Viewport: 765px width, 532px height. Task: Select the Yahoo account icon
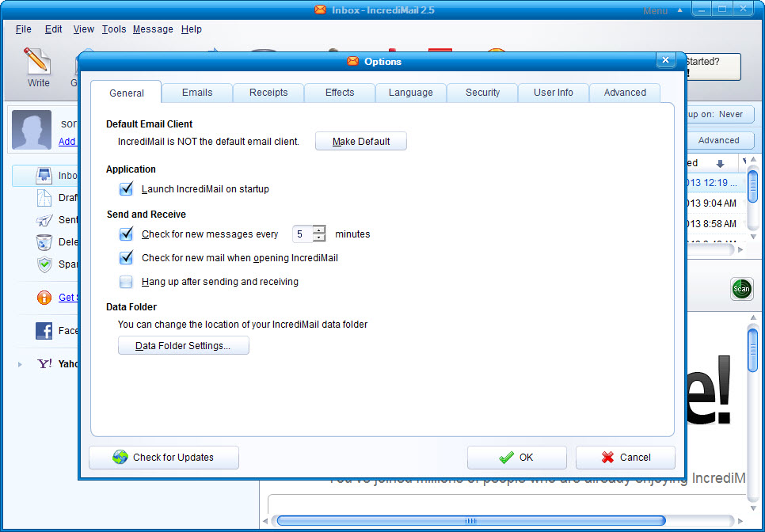point(45,363)
